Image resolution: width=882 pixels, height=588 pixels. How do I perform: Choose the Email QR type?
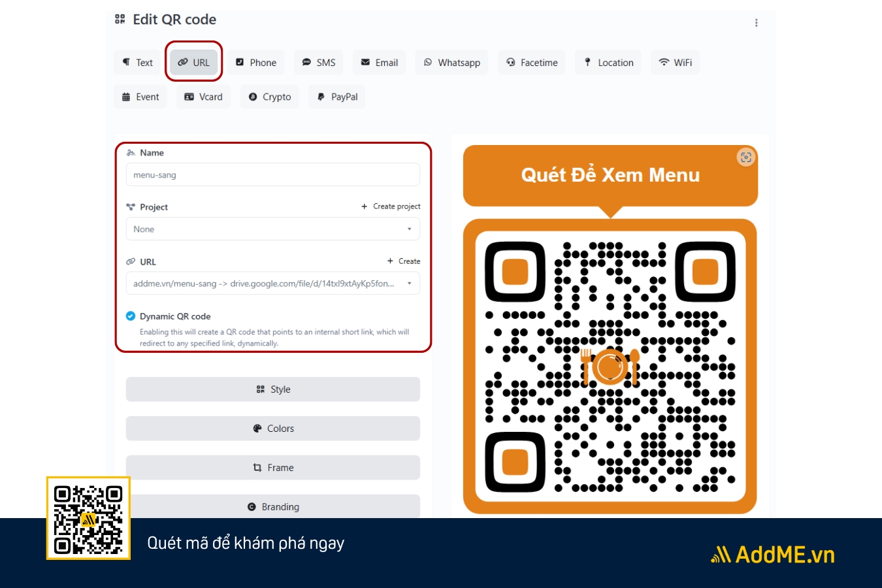380,63
